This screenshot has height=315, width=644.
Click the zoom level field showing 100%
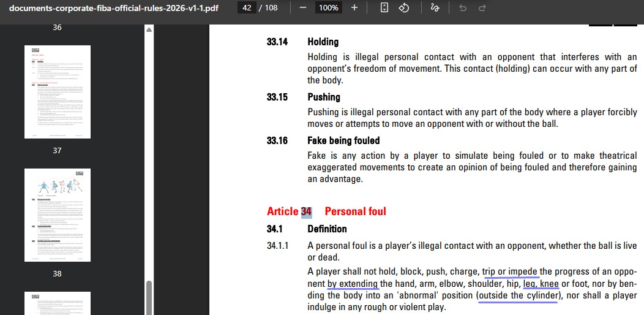click(x=329, y=8)
